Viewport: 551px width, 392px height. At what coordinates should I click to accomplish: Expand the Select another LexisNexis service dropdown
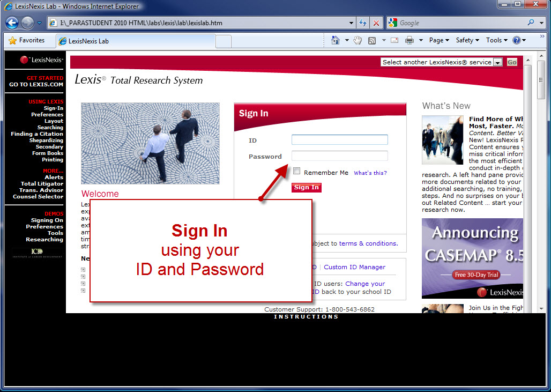497,62
